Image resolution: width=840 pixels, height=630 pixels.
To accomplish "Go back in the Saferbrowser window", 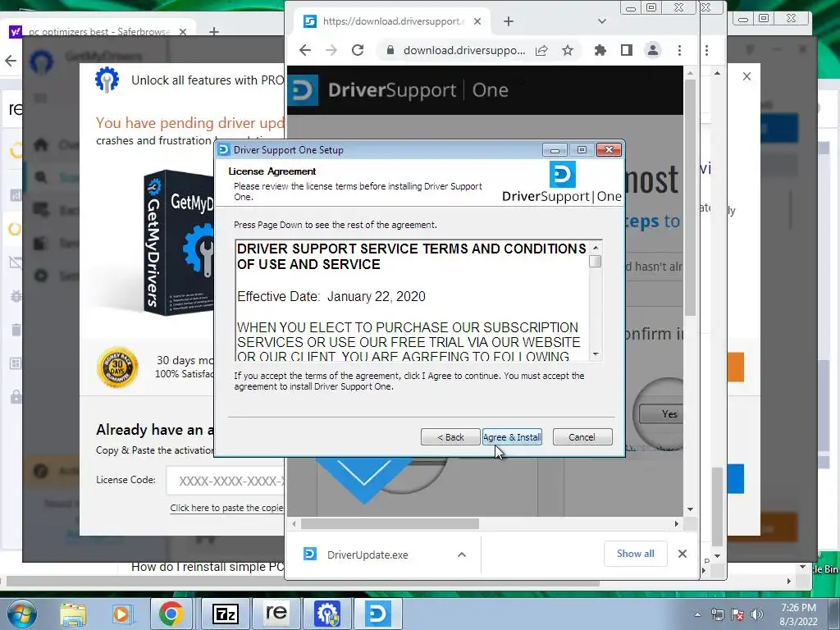I will click(11, 61).
